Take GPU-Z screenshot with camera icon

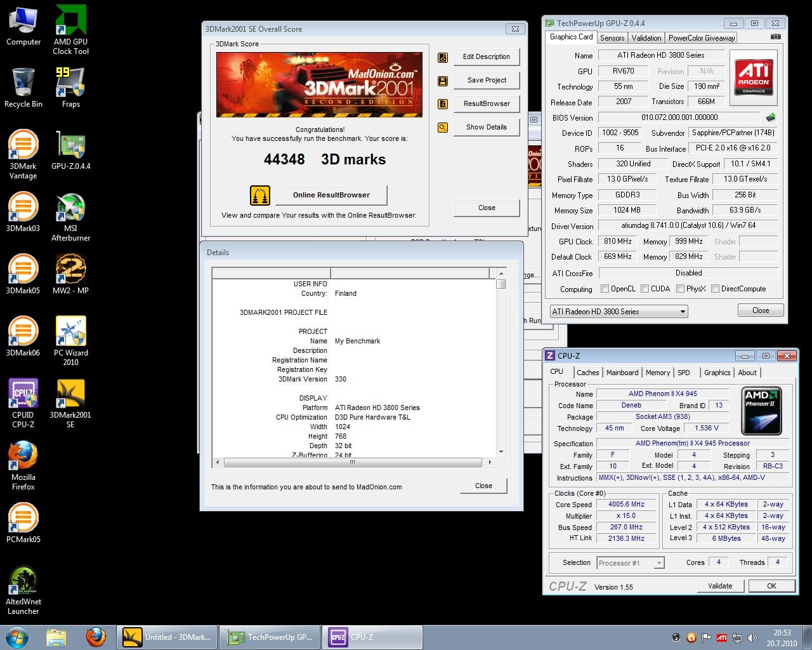(x=775, y=37)
